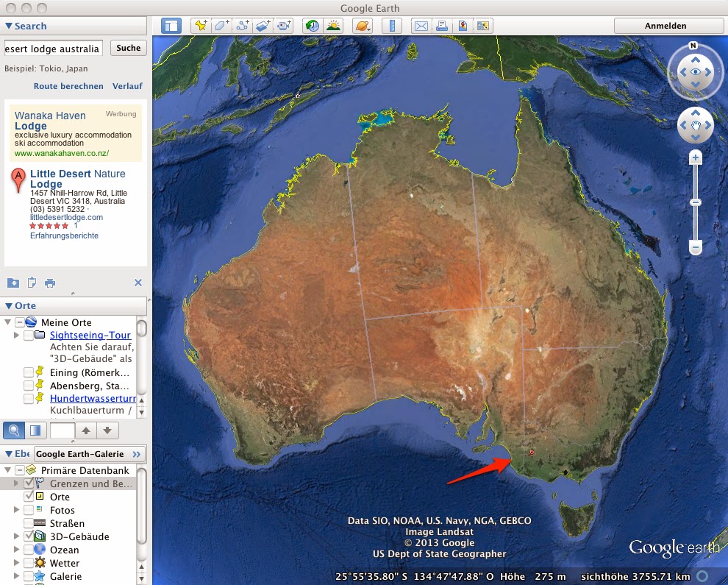Collapse the Search panel triangle
Screen dimensions: 728x585
(8, 26)
